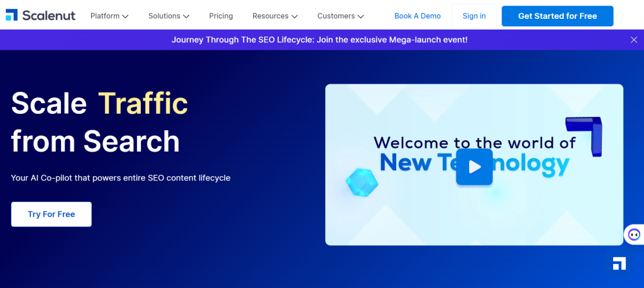Expand the Customers menu
The image size is (644, 288).
tap(340, 16)
